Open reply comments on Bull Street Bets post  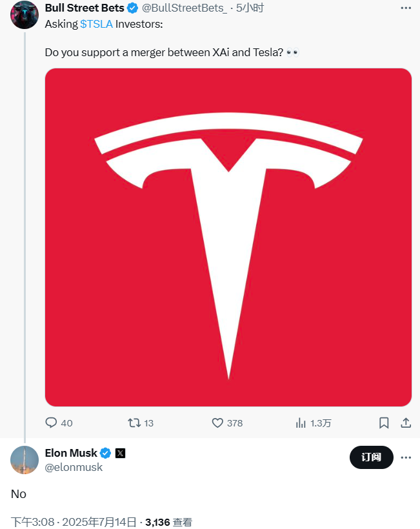click(x=59, y=423)
